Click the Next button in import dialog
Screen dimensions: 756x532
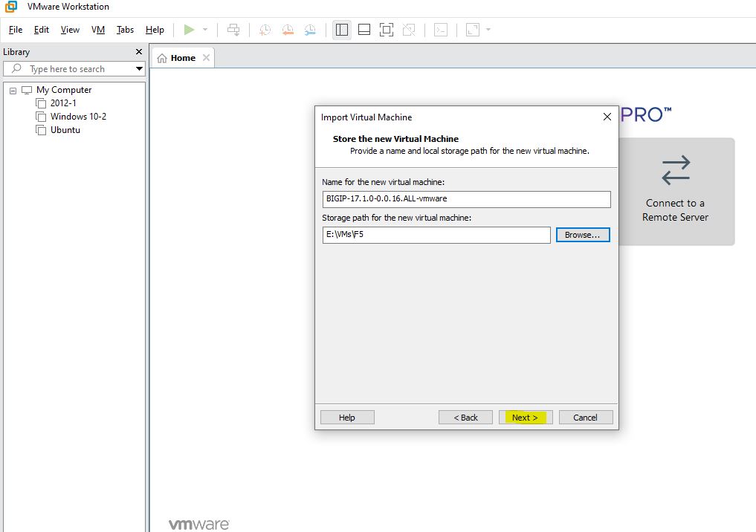[526, 418]
